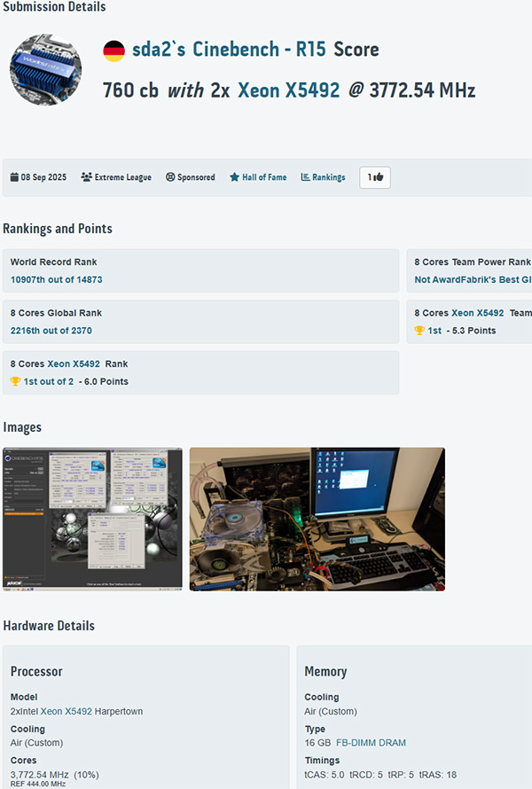Click the Images section heading
The image size is (532, 789).
[22, 427]
